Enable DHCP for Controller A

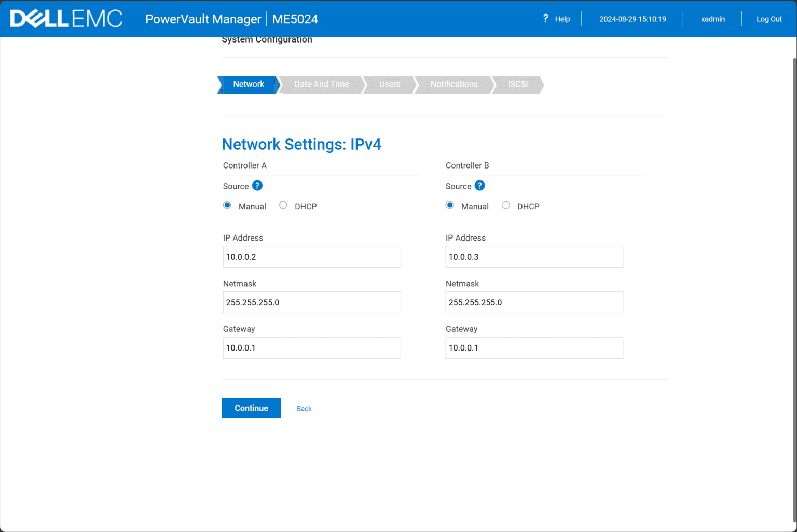coord(283,205)
